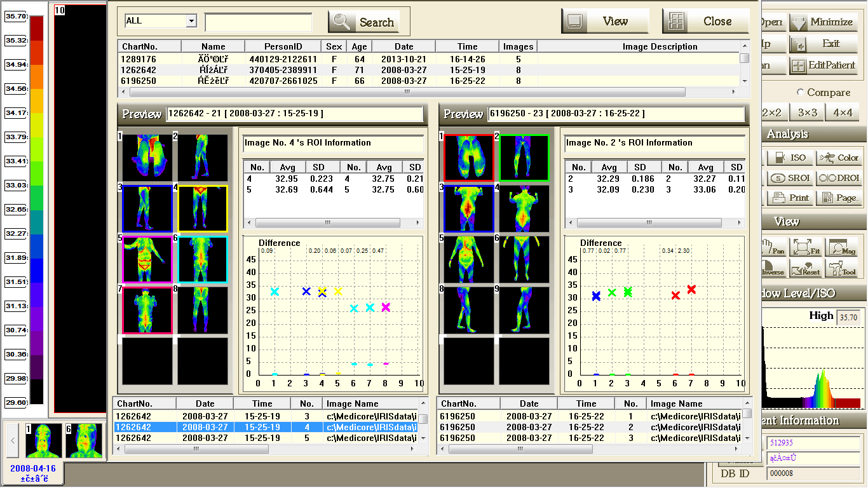Image resolution: width=868 pixels, height=488 pixels.
Task: Switch to 4×4 layout
Action: tap(843, 112)
